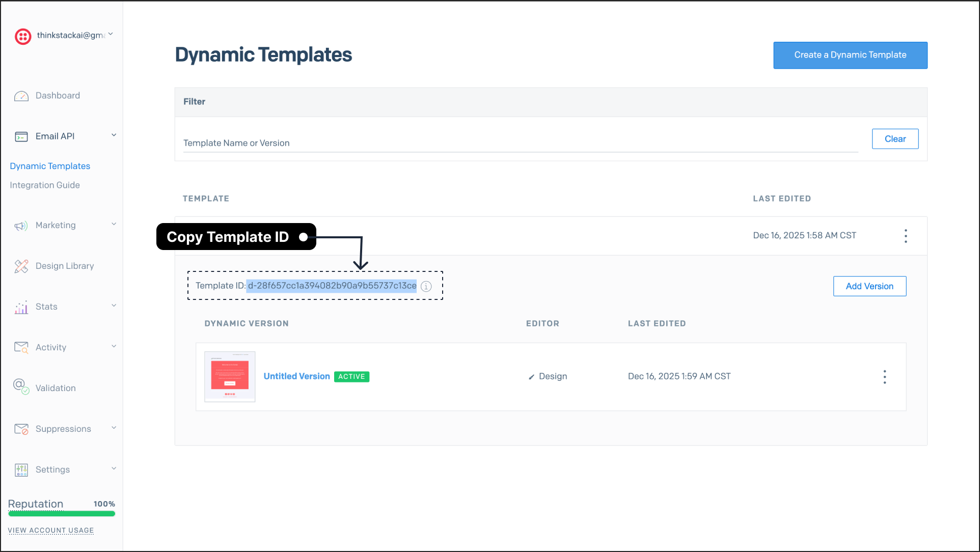Open the Settings sliders icon

[x=21, y=469]
